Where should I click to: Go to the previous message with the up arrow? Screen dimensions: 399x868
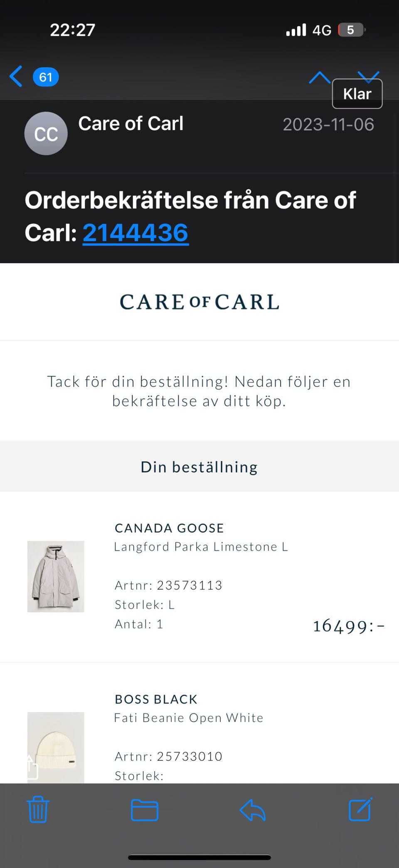tap(319, 77)
